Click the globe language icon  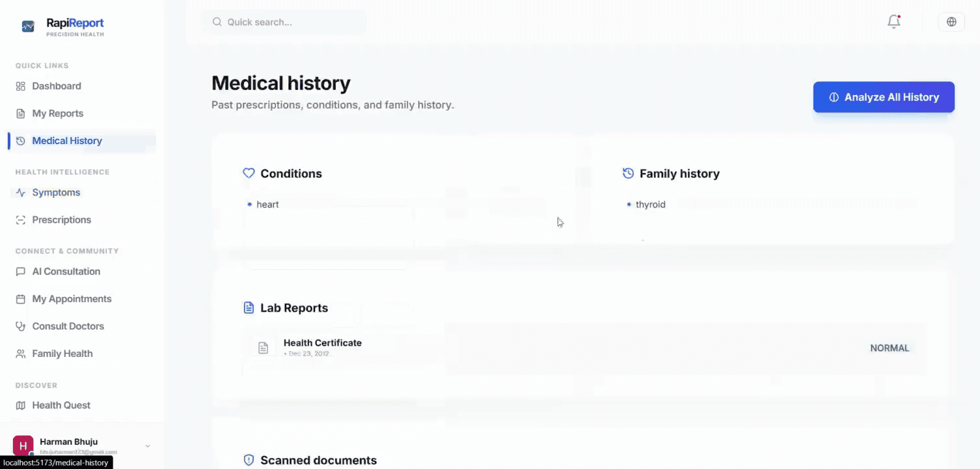[951, 21]
